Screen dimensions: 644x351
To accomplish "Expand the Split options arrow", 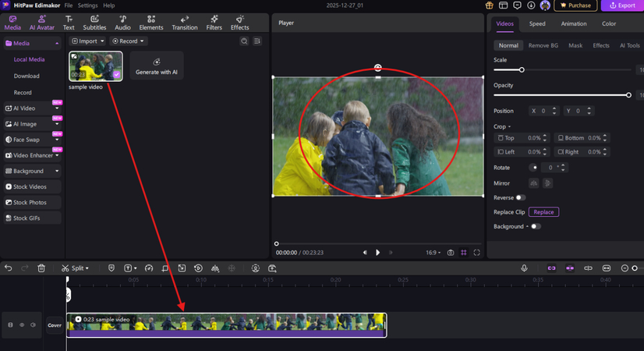I will pos(87,268).
